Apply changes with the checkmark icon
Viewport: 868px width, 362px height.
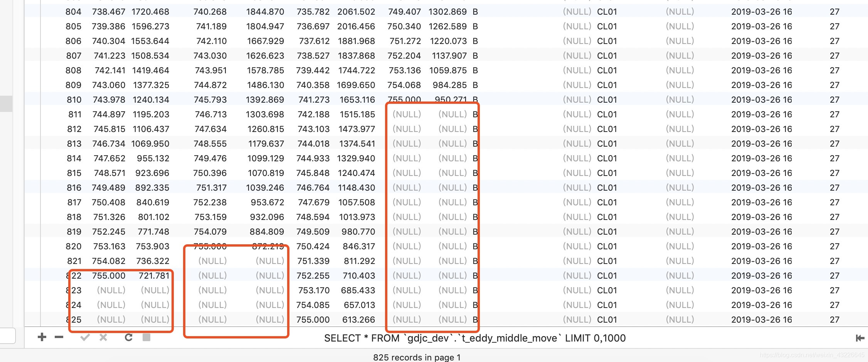click(85, 337)
